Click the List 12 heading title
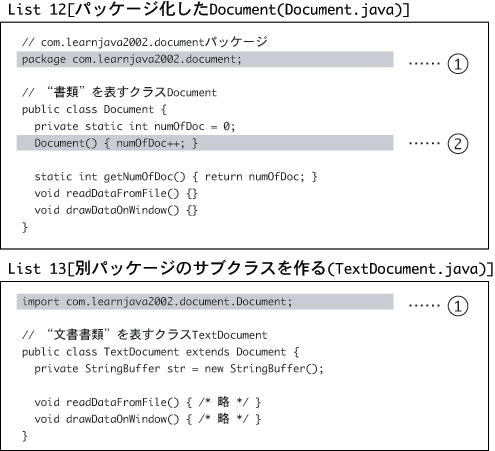 coord(208,10)
